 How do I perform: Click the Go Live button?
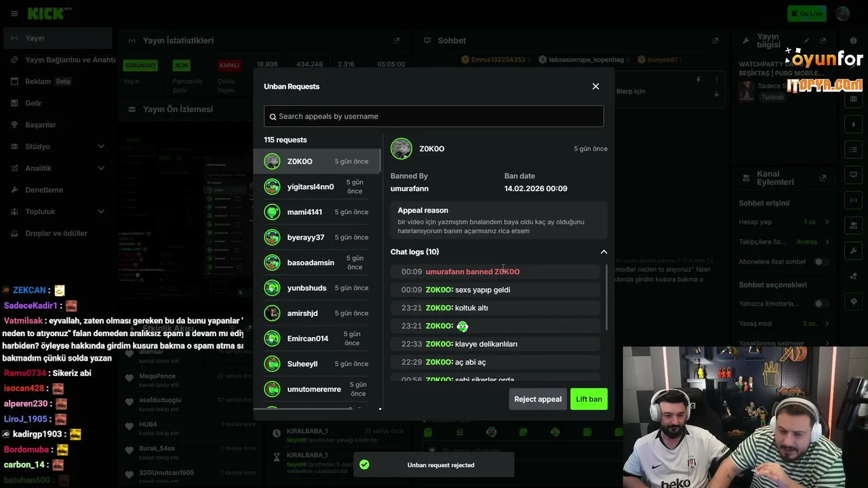pyautogui.click(x=806, y=14)
